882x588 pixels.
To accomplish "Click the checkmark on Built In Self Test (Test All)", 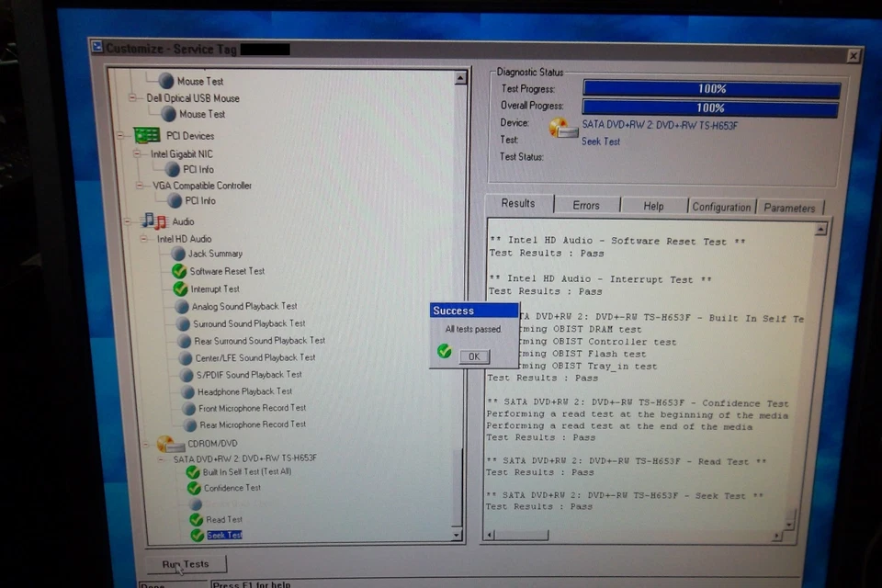I will [x=193, y=472].
